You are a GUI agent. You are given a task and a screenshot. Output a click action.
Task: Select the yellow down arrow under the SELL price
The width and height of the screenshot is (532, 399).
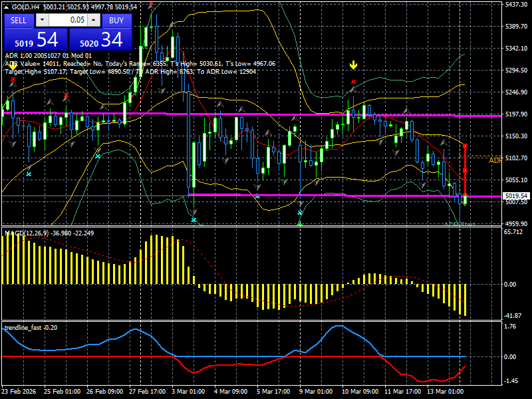coord(13,65)
